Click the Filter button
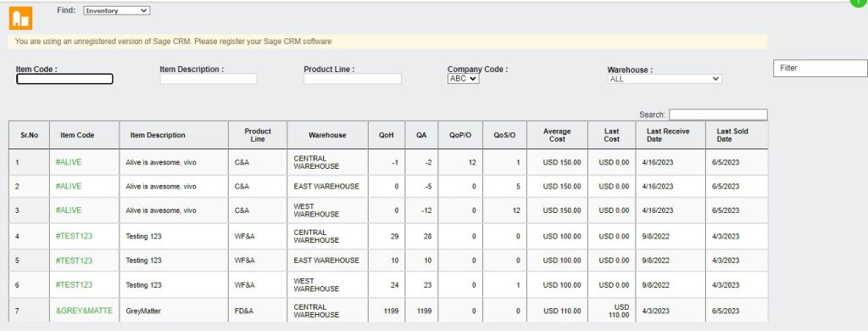 [x=821, y=68]
